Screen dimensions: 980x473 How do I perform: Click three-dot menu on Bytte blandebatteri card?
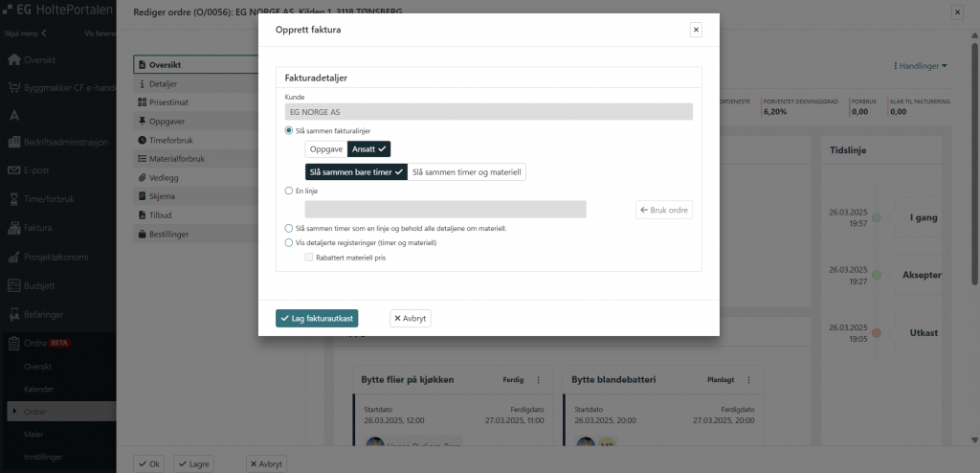click(x=749, y=380)
